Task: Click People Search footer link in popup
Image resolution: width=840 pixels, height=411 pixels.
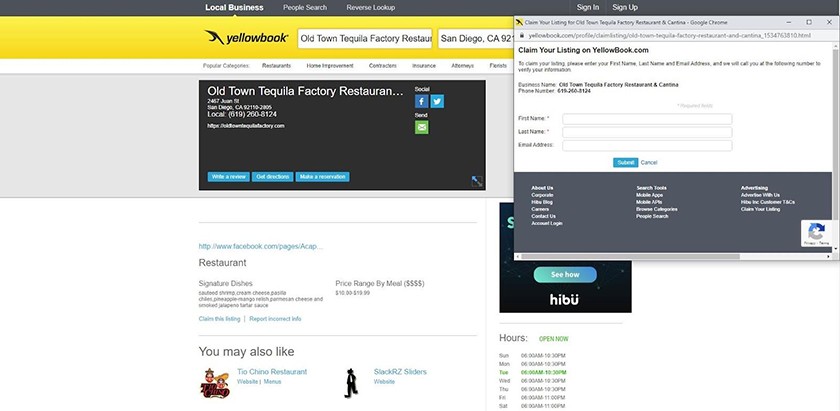Action: 652,216
